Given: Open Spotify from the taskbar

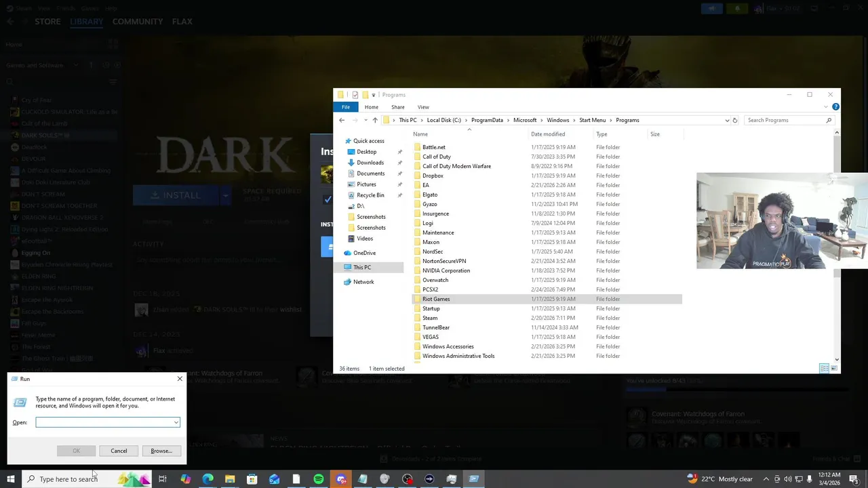Looking at the screenshot, I should click(319, 479).
